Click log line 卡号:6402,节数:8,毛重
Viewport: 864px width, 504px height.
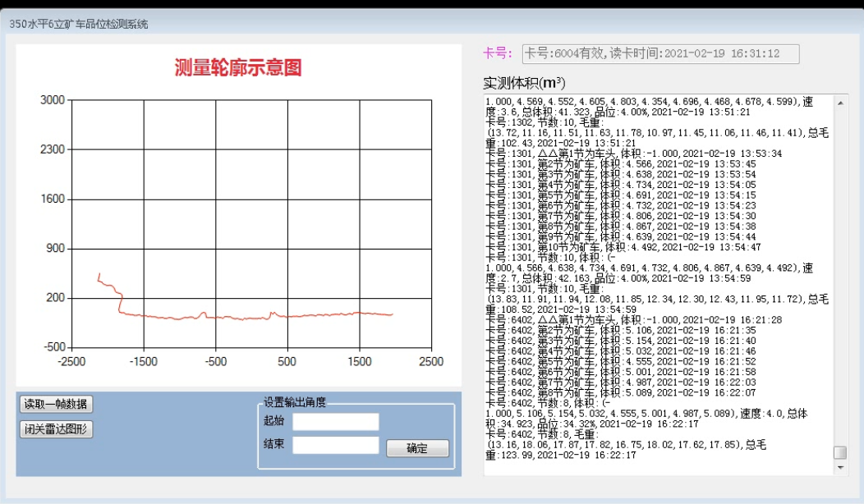point(542,434)
